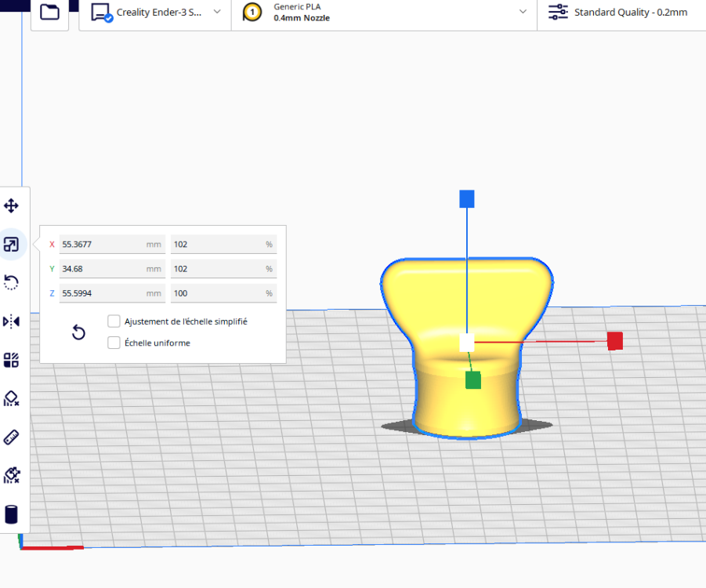Click the Y size mm field 34.68
Viewport: 706px width, 588px height.
coord(112,269)
